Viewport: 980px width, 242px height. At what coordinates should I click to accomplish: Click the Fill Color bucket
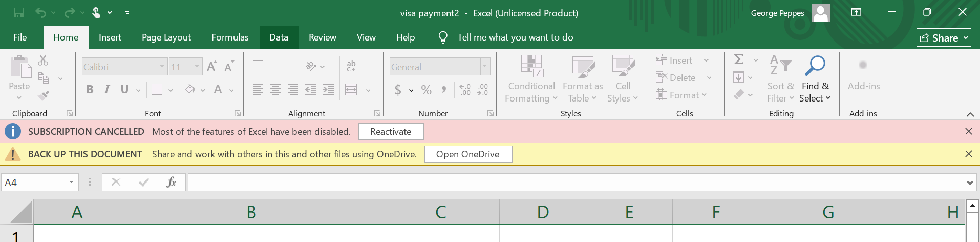click(x=190, y=90)
